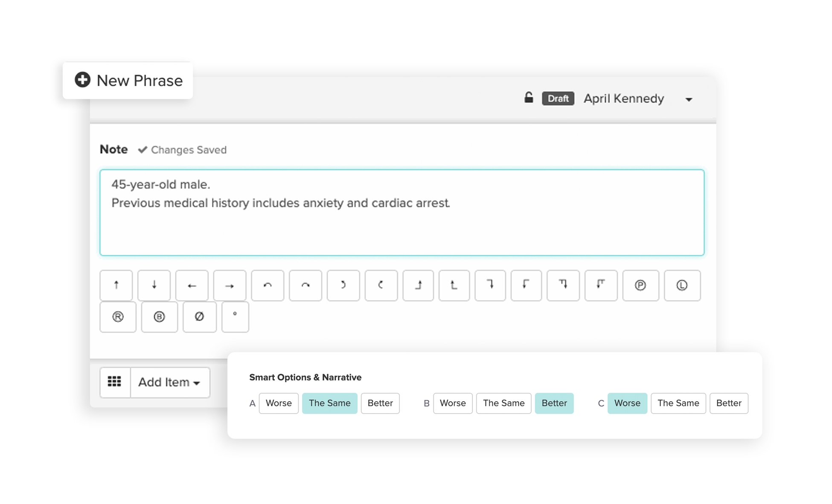Viewport: 832px width, 504px height.
Task: Insert the circled P symbol
Action: [x=640, y=285]
